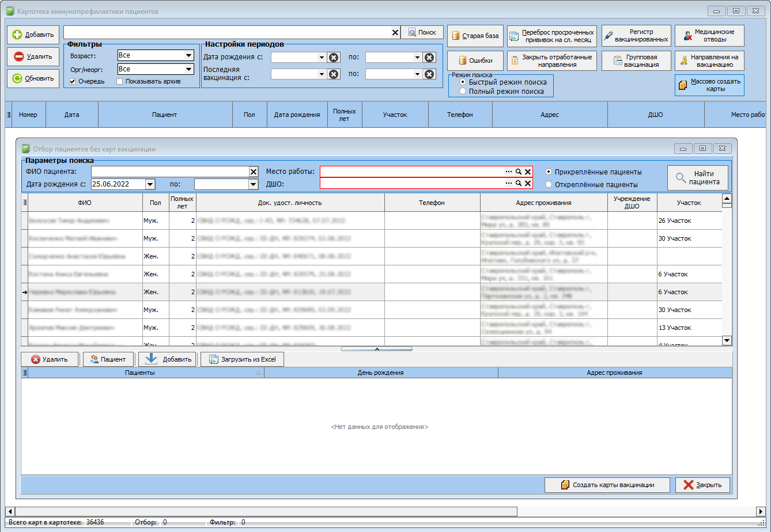Clear the Дата рождения по date
This screenshot has width=771, height=532.
[429, 57]
